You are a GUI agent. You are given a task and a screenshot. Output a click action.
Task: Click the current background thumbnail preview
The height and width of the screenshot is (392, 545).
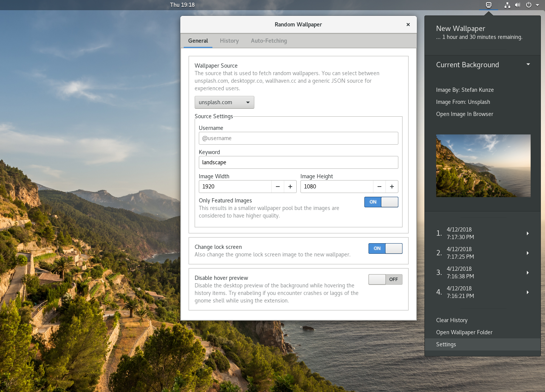pyautogui.click(x=483, y=166)
